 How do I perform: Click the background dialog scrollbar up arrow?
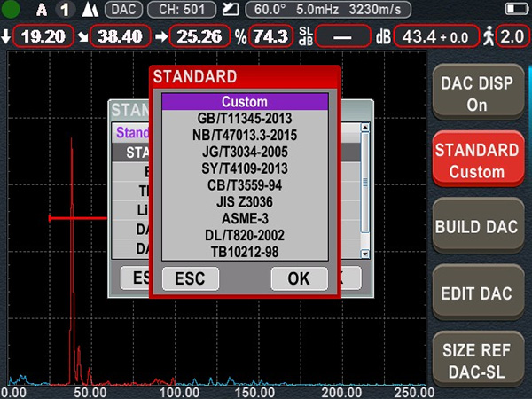(365, 128)
